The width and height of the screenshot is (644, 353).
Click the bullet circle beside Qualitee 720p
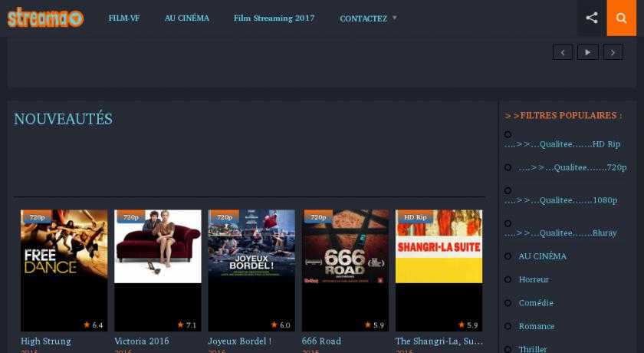[508, 167]
